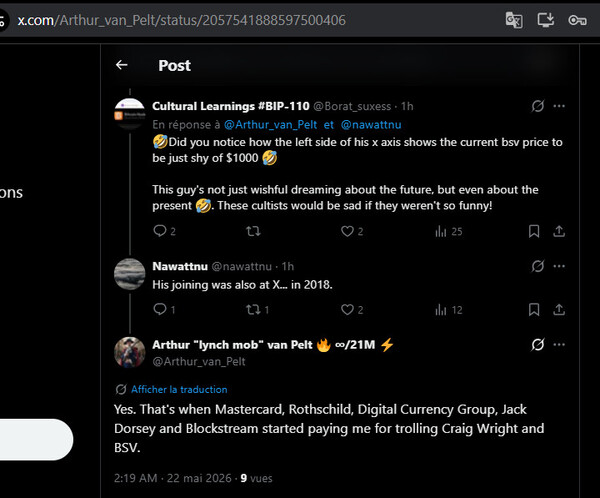Open the three-dot menu on Arthur van Pelt's post
The height and width of the screenshot is (498, 600).
[x=559, y=345]
